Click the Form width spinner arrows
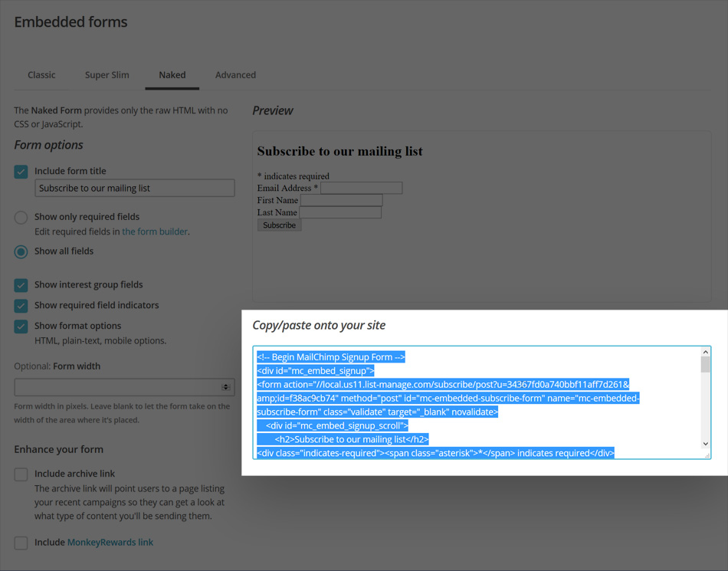Screen dimensions: 728x571 pos(225,387)
